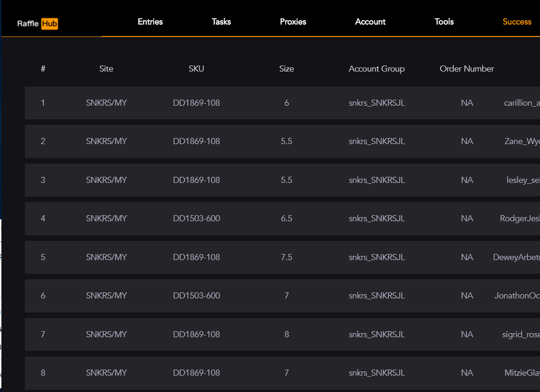Screen dimensions: 540x392
Task: Click the Account Group column header
Action: point(377,69)
